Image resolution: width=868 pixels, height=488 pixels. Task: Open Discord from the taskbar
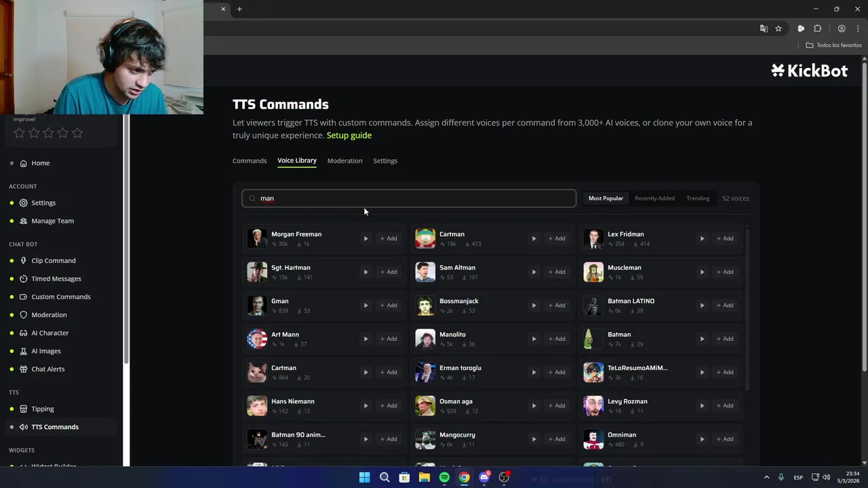pos(484,478)
